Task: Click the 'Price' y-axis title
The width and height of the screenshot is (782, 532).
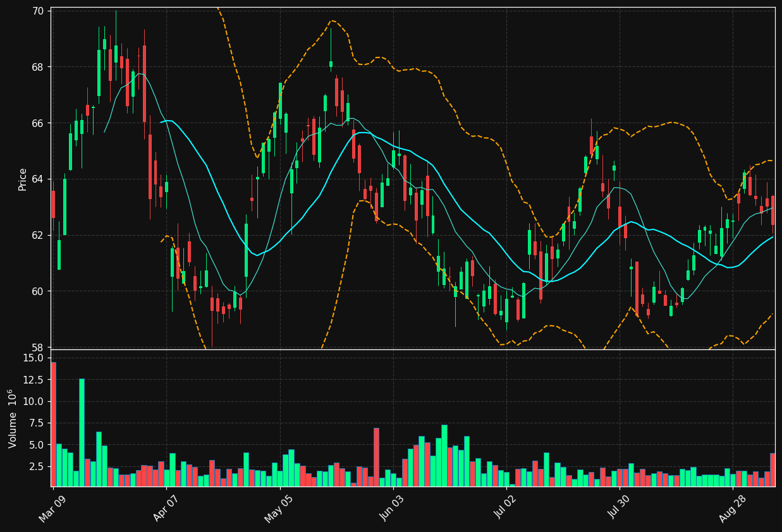Action: click(23, 179)
